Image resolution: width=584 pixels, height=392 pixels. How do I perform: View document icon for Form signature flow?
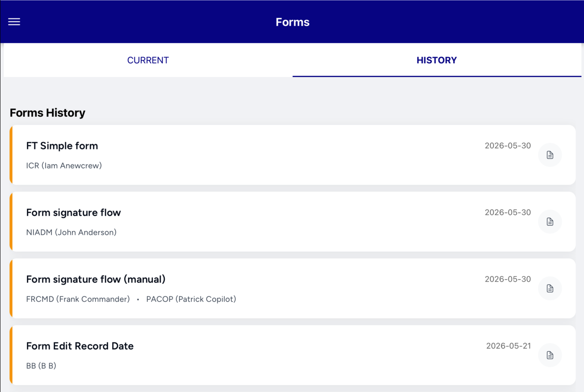coord(550,222)
